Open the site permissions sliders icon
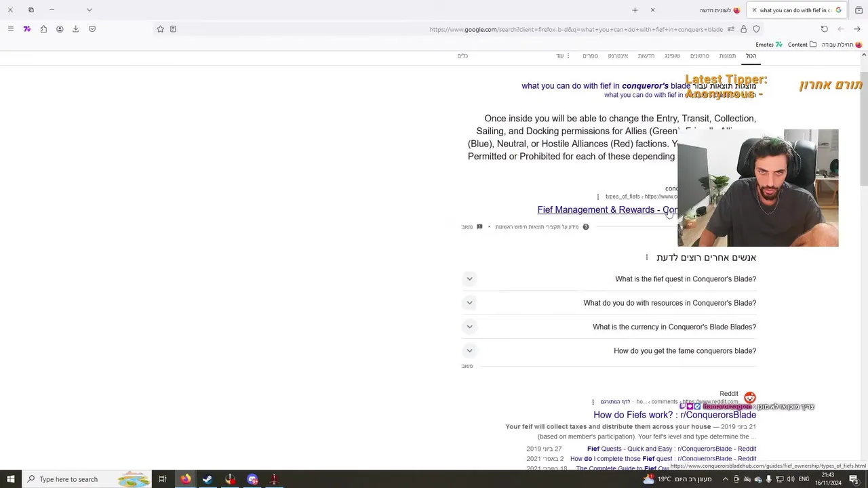Screen dimensions: 868x488 (x=731, y=29)
